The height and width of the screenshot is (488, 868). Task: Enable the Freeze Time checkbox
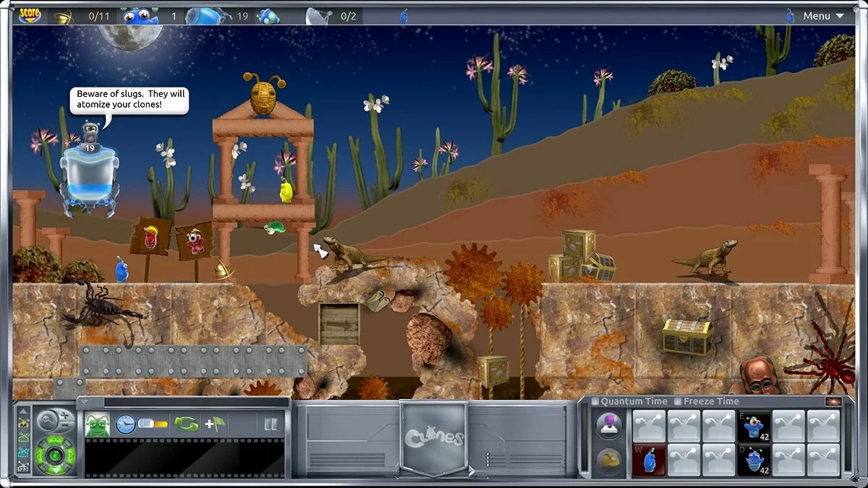(x=678, y=401)
